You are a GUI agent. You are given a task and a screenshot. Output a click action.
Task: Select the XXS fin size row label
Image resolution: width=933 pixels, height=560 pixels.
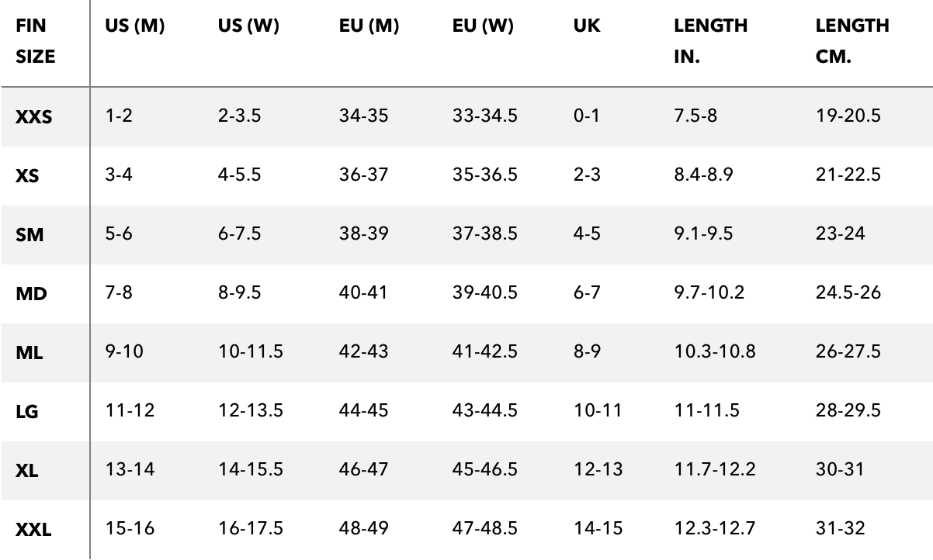[x=34, y=117]
